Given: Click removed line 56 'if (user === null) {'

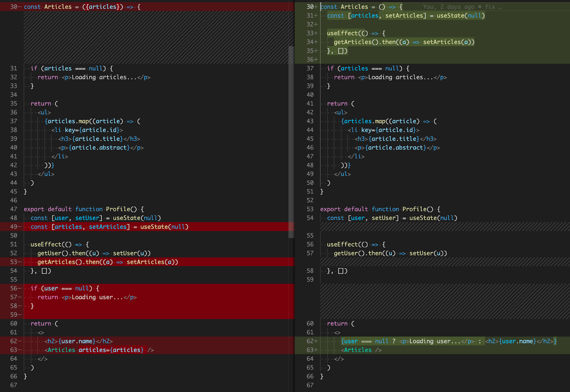Looking at the screenshot, I should click(65, 288).
